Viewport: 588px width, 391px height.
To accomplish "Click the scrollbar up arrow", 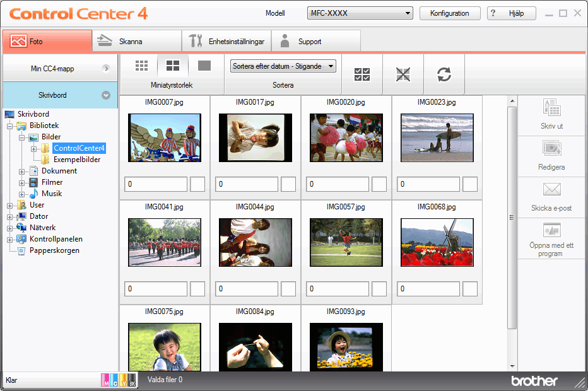I will 512,101.
